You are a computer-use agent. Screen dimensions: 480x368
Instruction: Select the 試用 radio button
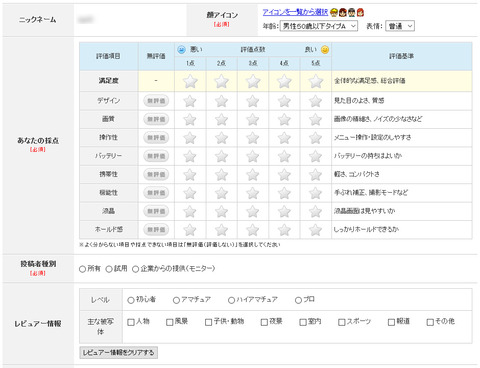pos(109,269)
